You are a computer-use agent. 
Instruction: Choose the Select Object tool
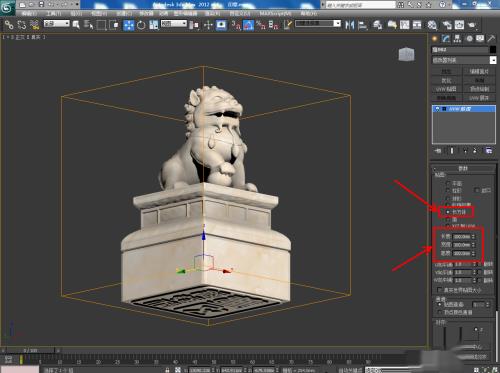[x=76, y=25]
